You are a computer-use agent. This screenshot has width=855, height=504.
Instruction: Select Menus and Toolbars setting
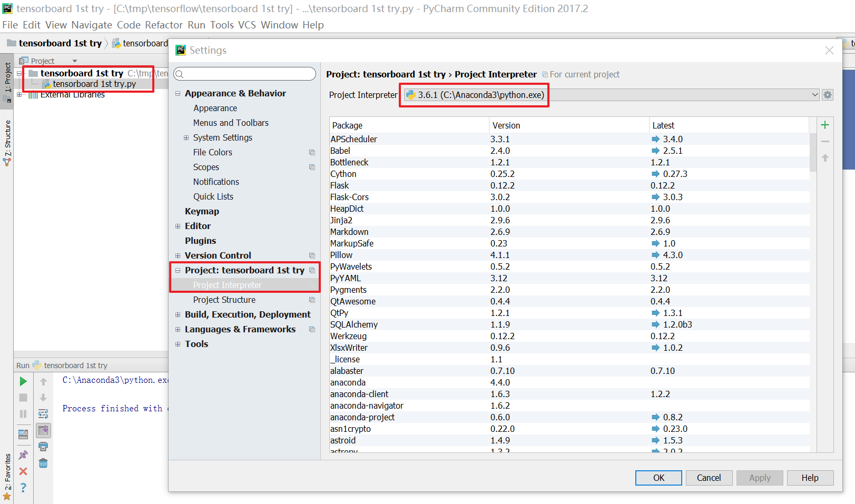231,123
